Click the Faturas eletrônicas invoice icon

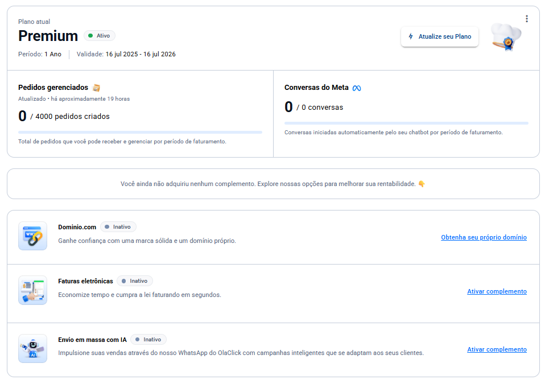click(x=32, y=290)
